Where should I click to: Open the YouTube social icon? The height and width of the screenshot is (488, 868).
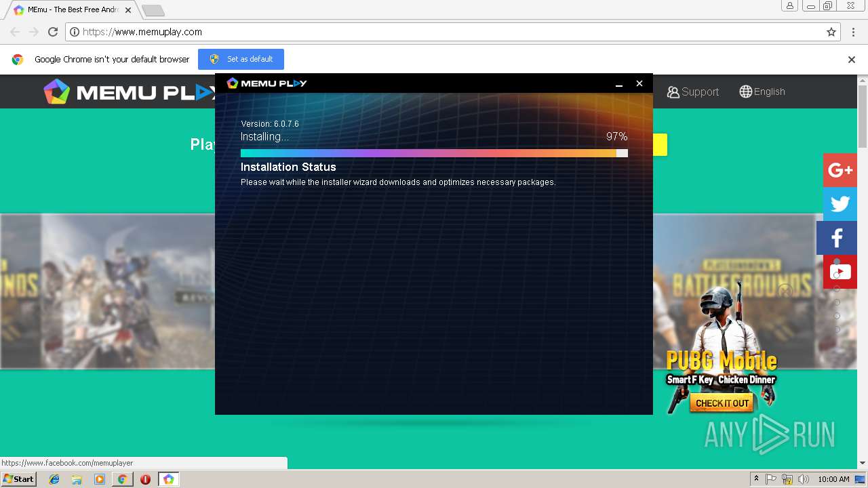click(840, 272)
